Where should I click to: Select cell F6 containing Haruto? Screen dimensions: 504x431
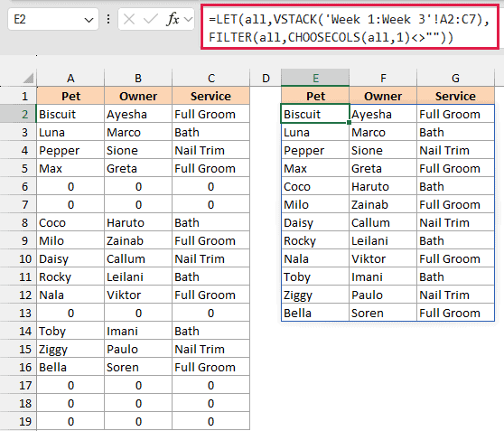click(383, 186)
